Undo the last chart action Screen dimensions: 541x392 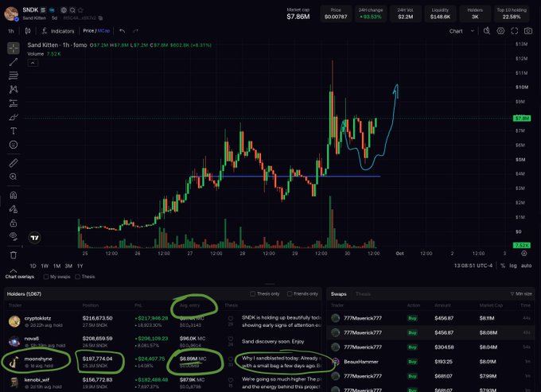pos(123,31)
